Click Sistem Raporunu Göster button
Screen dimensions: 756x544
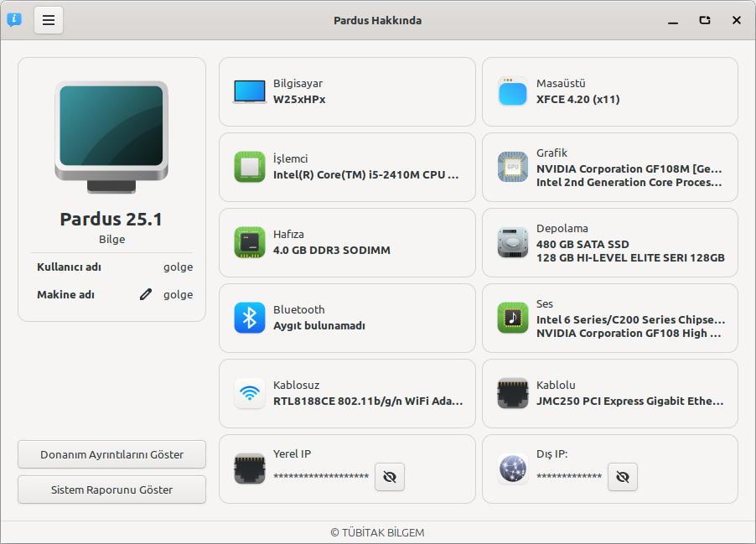pos(111,490)
